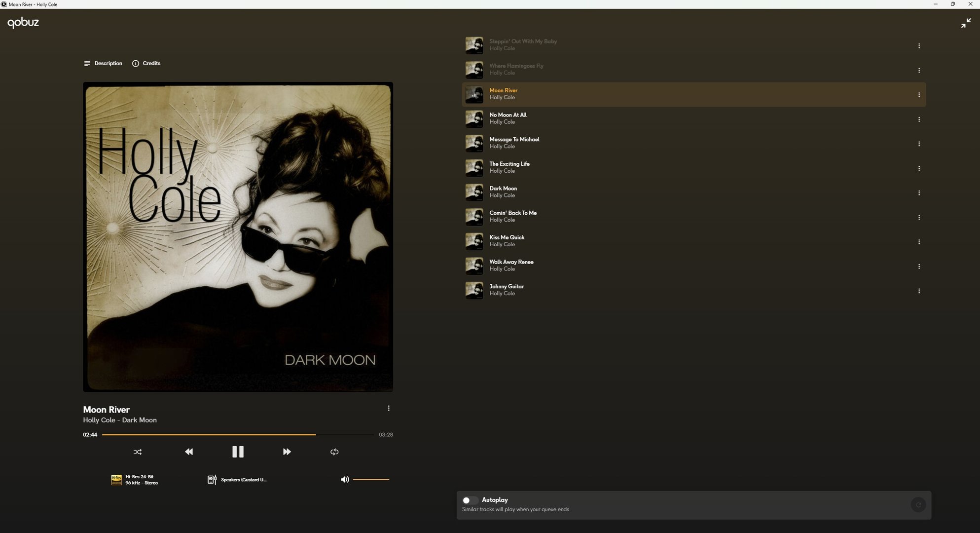Open more options for current Moon River track

(389, 408)
